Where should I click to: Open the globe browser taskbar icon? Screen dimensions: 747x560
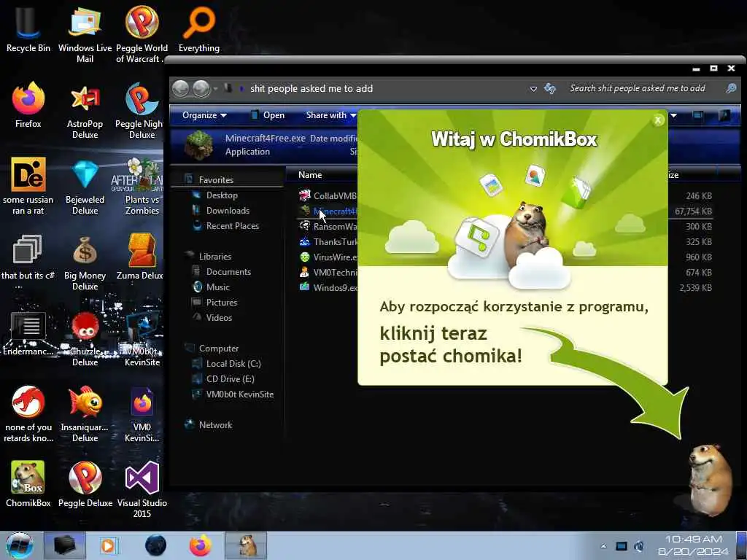coord(155,545)
